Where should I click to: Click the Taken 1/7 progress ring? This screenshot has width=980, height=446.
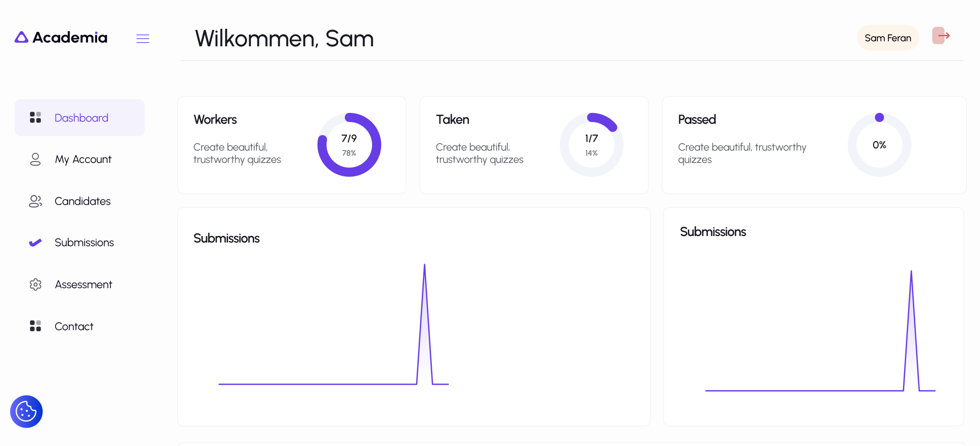click(591, 145)
